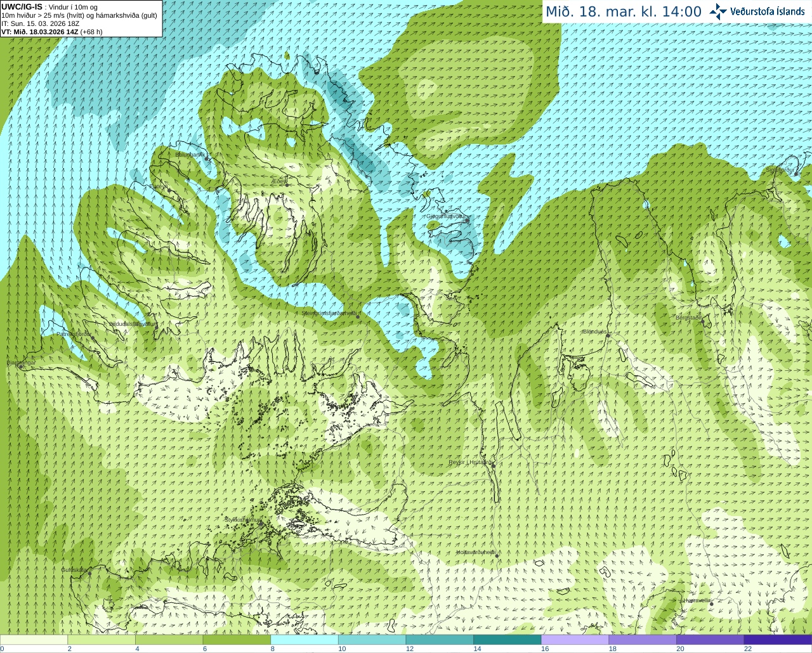812x653 pixels.
Task: Click the 14–16 m/s teal legend swatch
Action: [x=507, y=639]
